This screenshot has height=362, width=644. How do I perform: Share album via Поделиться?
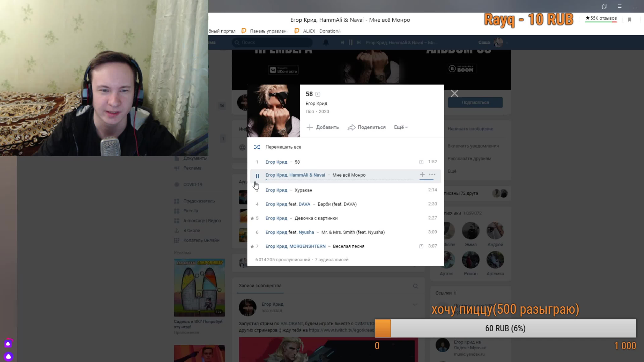pyautogui.click(x=366, y=127)
